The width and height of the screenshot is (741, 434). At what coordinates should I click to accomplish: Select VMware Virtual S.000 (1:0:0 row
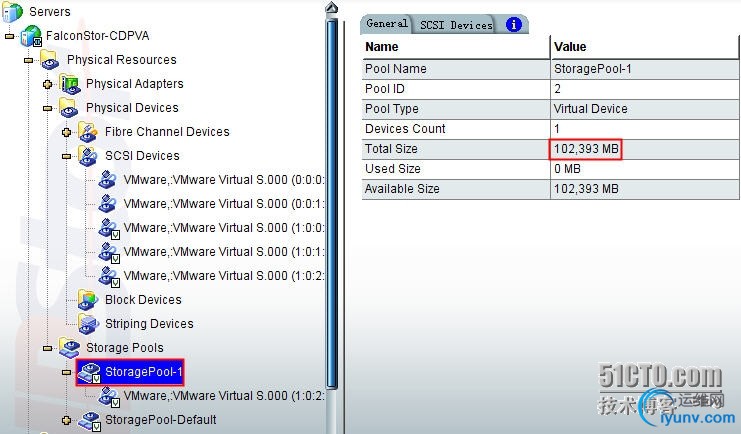click(224, 228)
